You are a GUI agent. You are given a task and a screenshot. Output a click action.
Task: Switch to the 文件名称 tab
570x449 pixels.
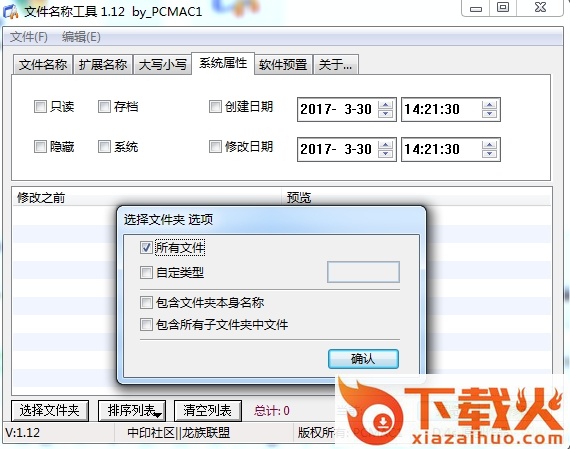click(x=43, y=65)
